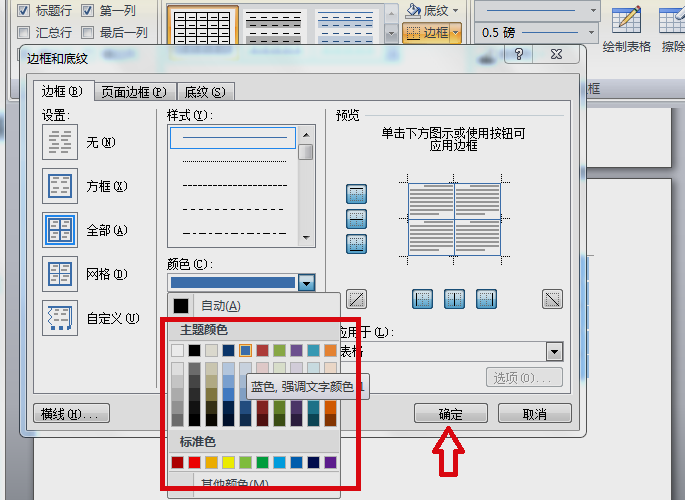
Task: Select the All borders setting icon
Action: point(60,230)
